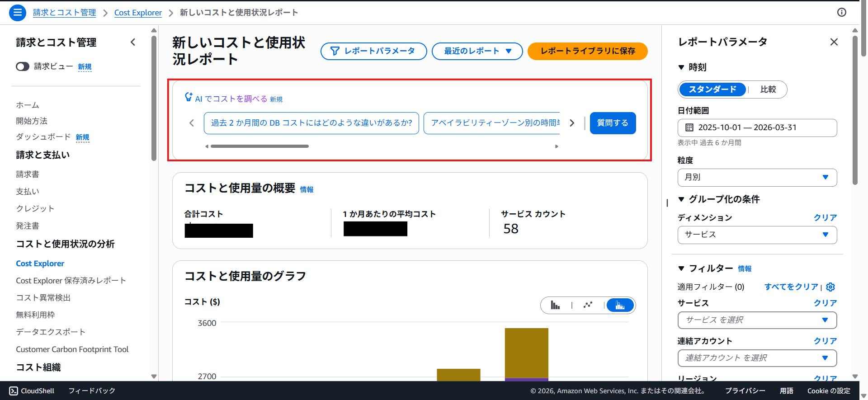This screenshot has height=400, width=868.
Task: Click the 質問する button
Action: pyautogui.click(x=613, y=123)
